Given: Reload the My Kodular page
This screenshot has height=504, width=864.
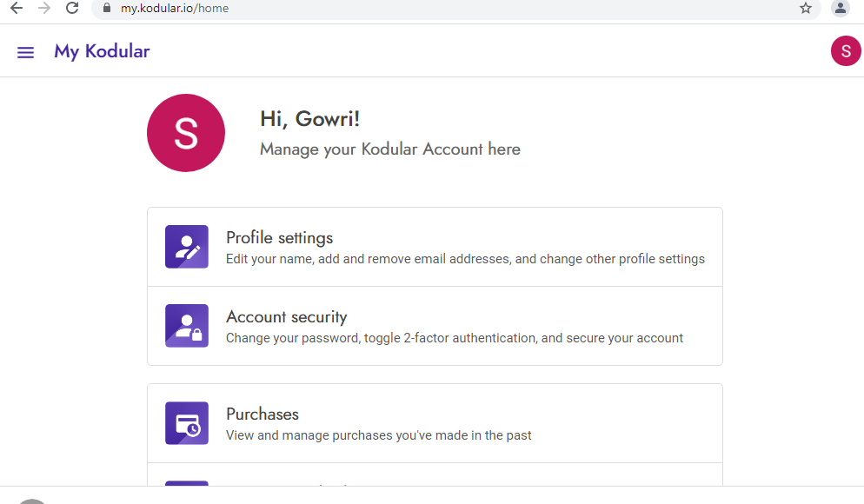Looking at the screenshot, I should [x=72, y=9].
